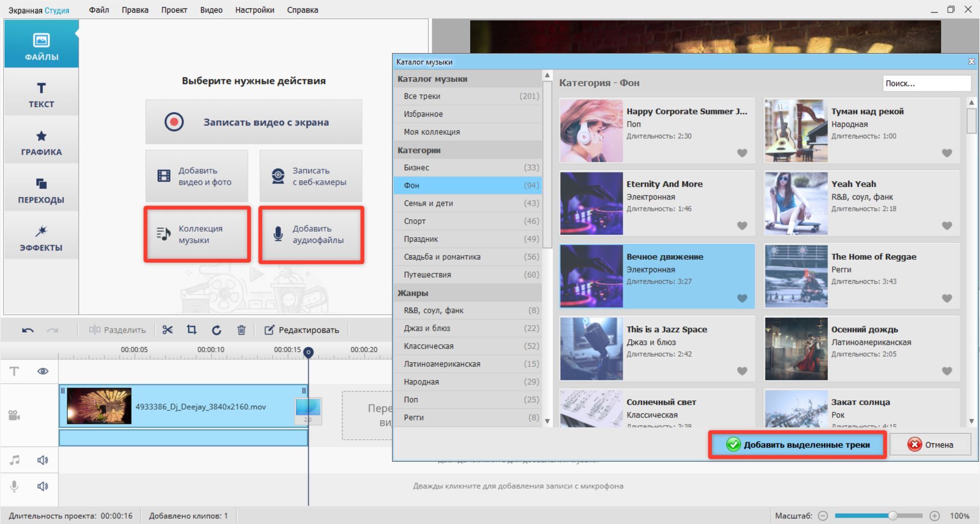Mute the music track speaker icon

[43, 460]
